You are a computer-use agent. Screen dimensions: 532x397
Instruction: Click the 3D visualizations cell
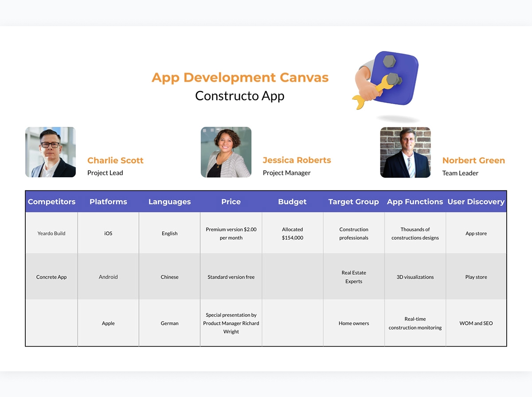click(x=415, y=277)
